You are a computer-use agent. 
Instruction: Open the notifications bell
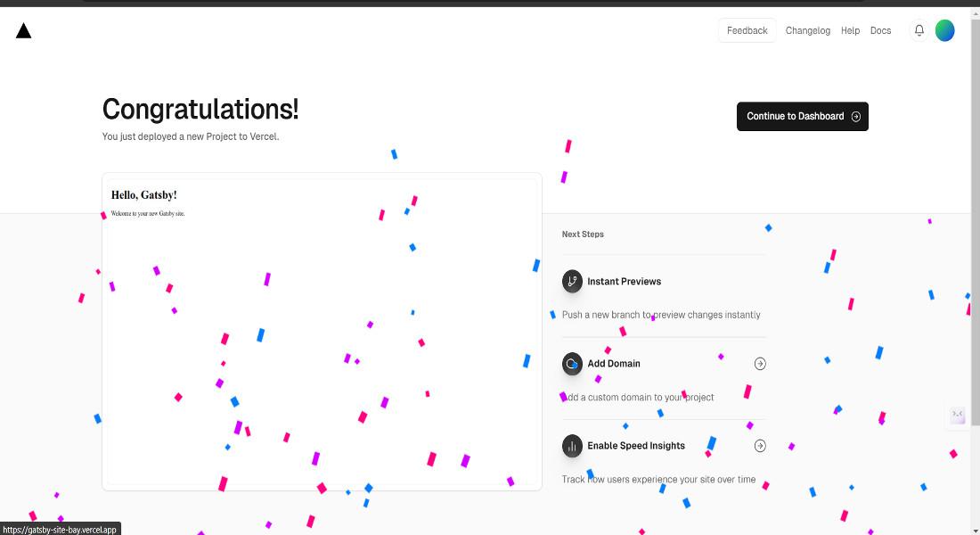[919, 30]
